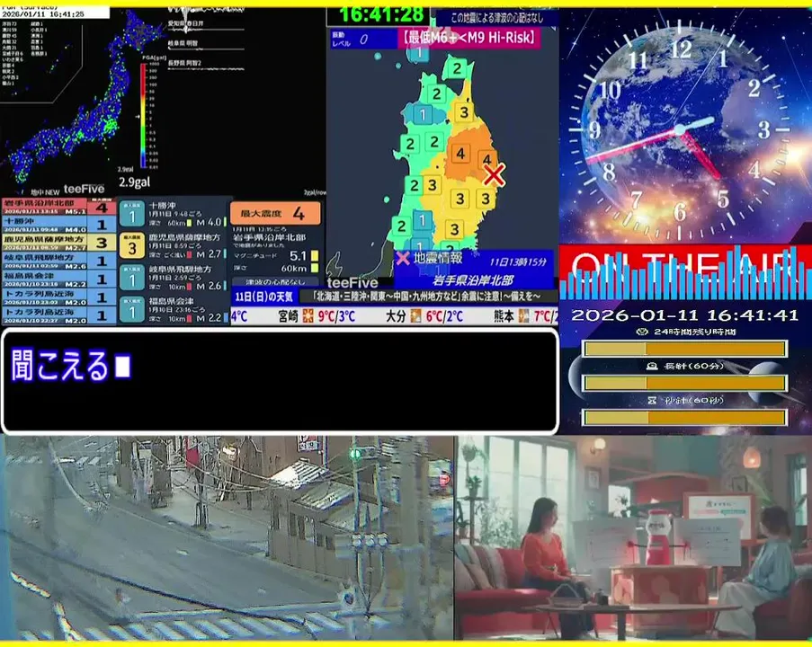This screenshot has height=647, width=812.
Task: Click the PGA color scale legend bar
Action: pyautogui.click(x=143, y=115)
